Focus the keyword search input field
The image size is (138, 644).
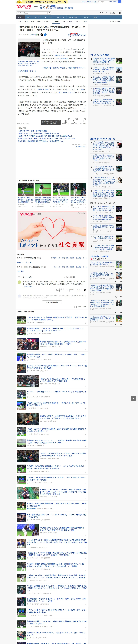(x=32, y=13)
